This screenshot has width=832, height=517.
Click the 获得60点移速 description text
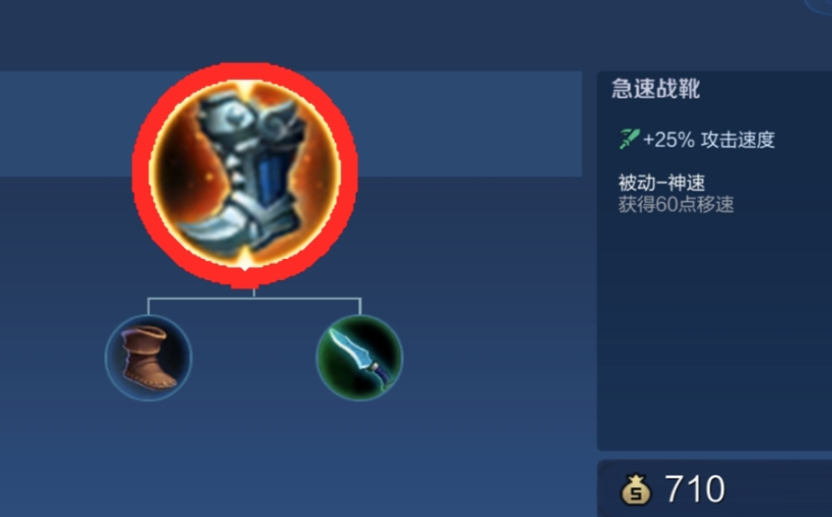pyautogui.click(x=676, y=204)
